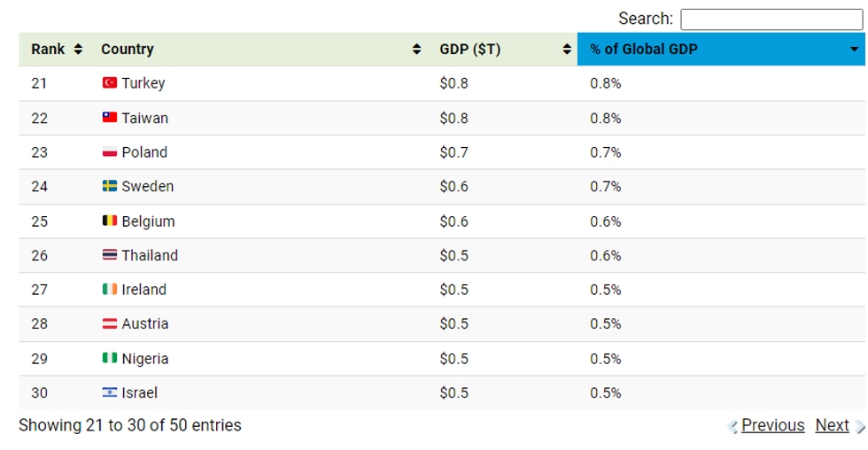This screenshot has width=868, height=450.
Task: Sort table by Rank column arrows
Action: pos(79,50)
